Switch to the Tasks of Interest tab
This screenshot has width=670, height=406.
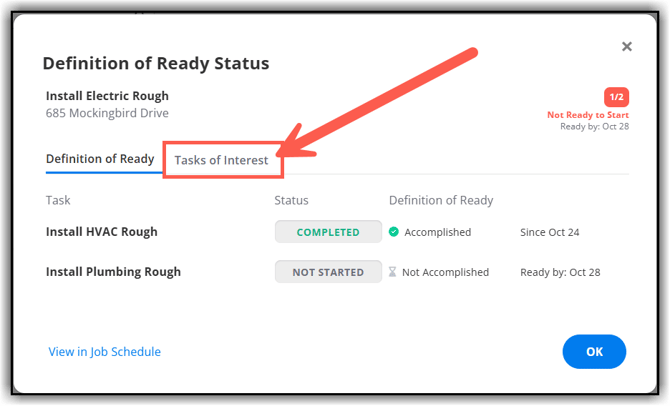click(221, 160)
